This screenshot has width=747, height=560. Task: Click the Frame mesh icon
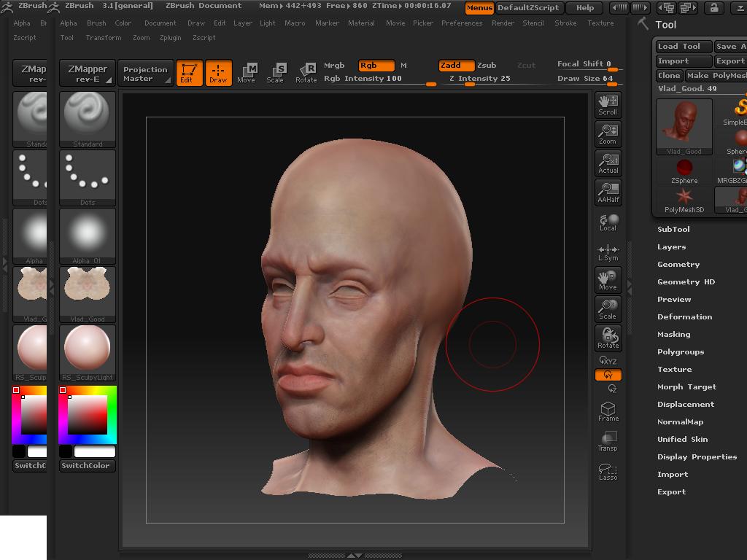coord(608,411)
